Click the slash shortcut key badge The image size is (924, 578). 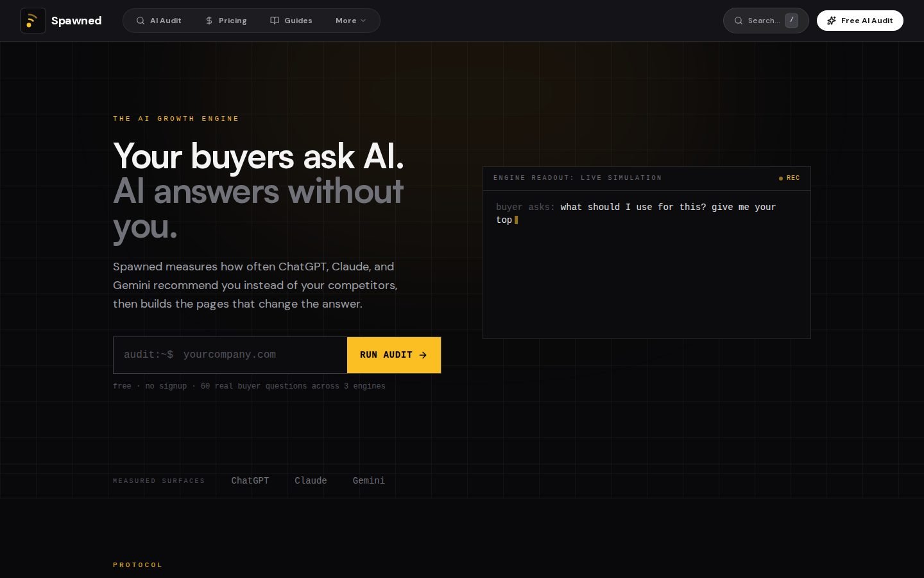tap(792, 20)
